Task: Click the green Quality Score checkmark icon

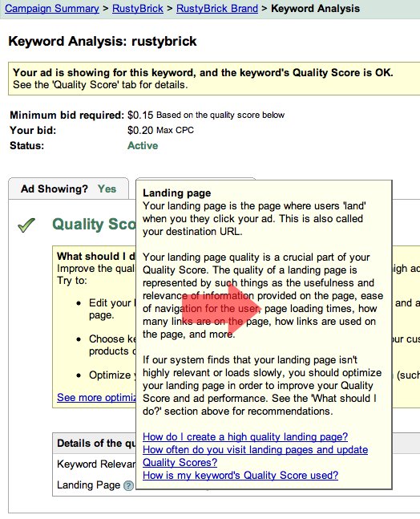Action: point(26,225)
